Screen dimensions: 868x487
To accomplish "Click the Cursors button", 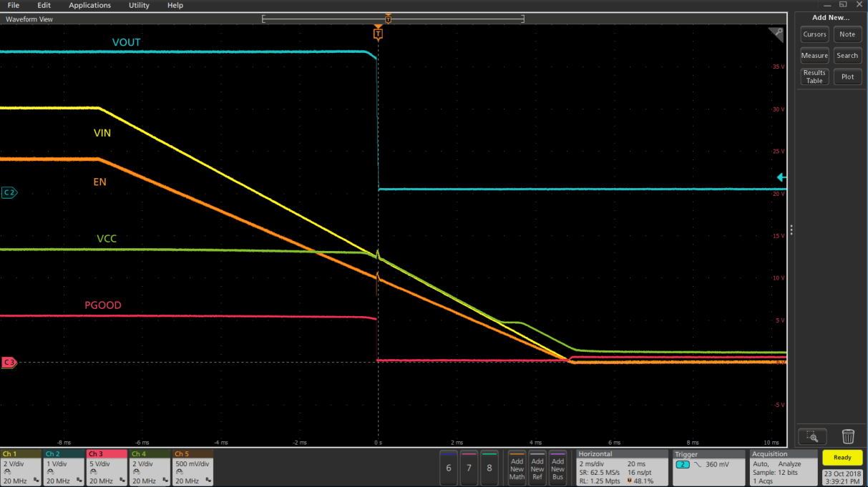I will 814,34.
